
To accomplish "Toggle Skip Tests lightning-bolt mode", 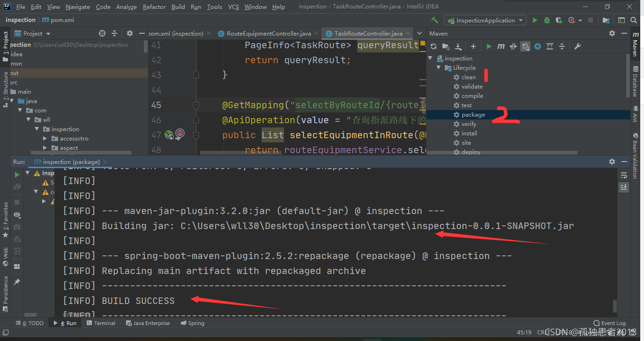I will 538,46.
